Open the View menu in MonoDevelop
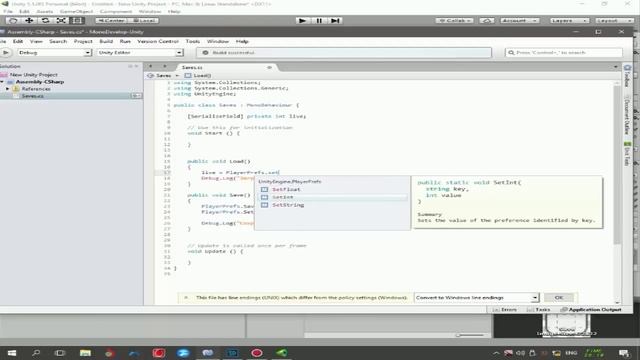The height and width of the screenshot is (360, 640). tap(36, 41)
